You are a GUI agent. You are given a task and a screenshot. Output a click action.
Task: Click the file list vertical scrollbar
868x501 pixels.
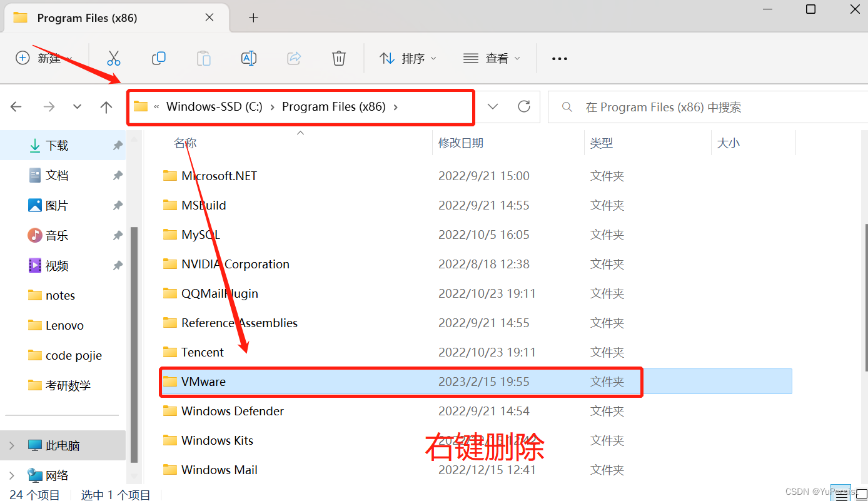click(865, 298)
